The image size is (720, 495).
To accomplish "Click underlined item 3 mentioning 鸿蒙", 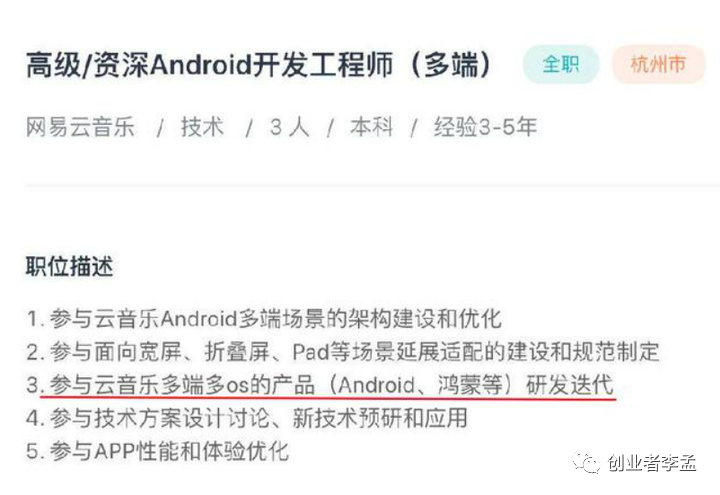I will point(320,384).
